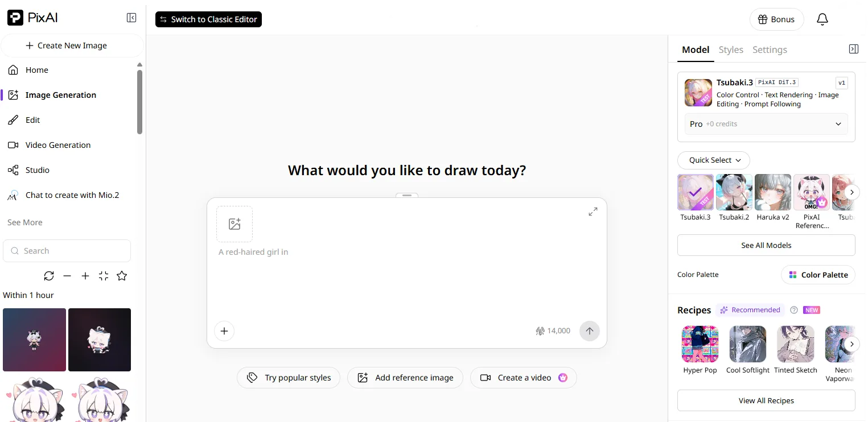Click the star favorites icon in history toolbar
The width and height of the screenshot is (868, 422).
122,276
